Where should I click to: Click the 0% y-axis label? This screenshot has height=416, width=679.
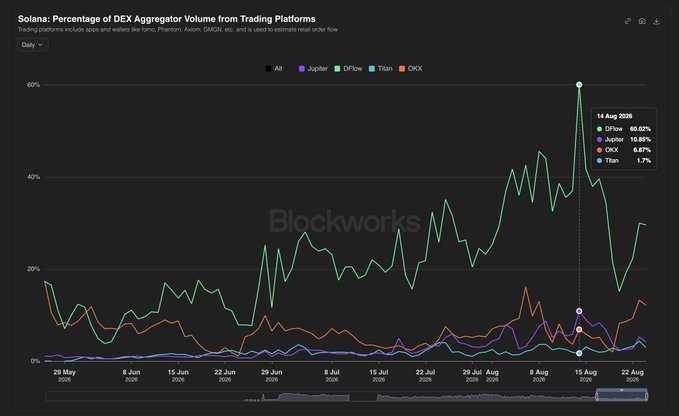[x=35, y=361]
